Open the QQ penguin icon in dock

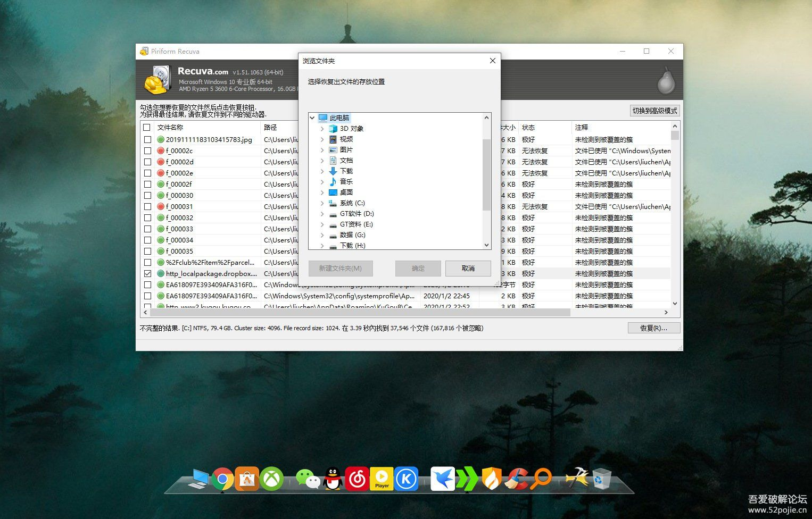(x=333, y=479)
